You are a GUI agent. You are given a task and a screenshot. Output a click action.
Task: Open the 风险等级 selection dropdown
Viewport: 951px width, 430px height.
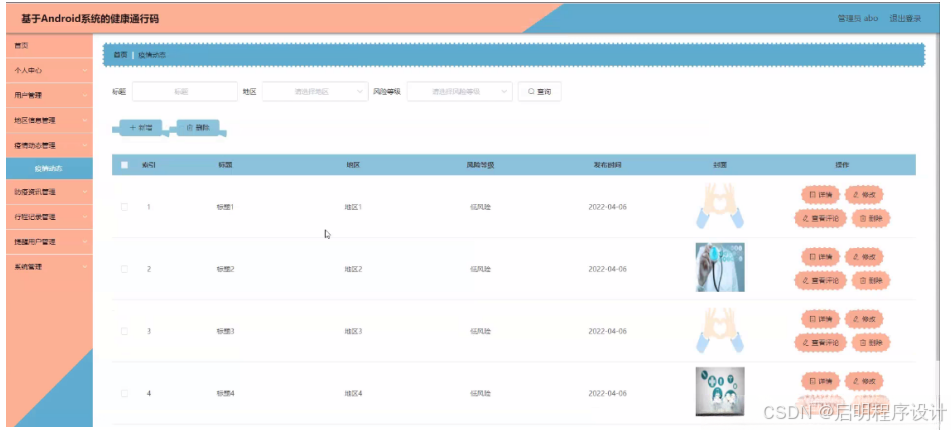[459, 92]
